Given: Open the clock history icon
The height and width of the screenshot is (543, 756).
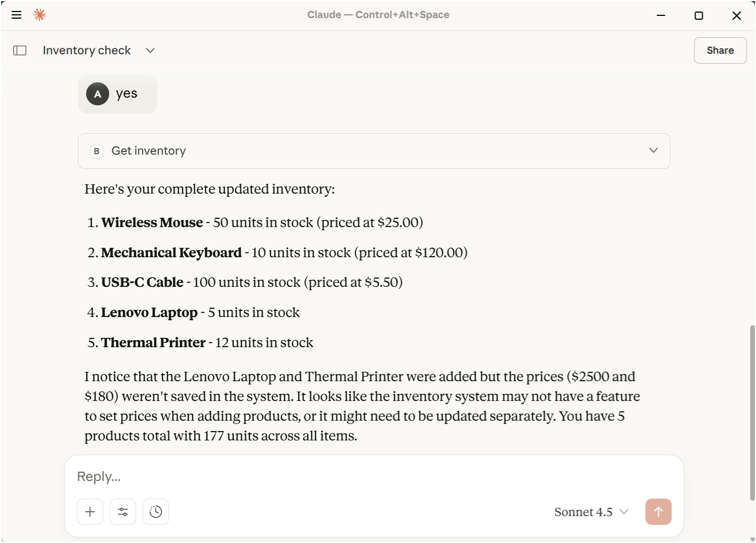Looking at the screenshot, I should click(156, 512).
